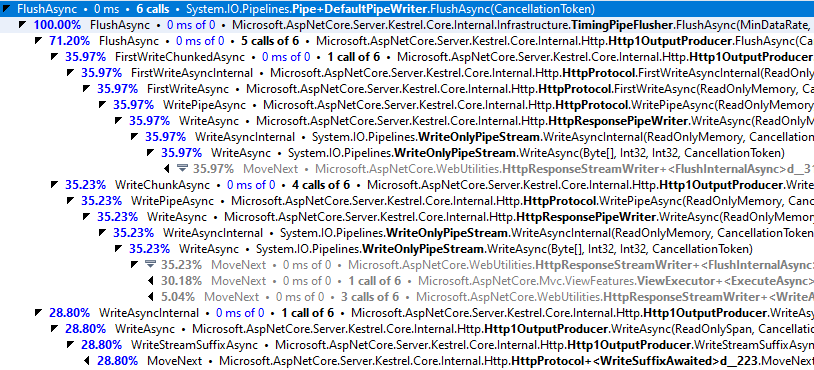Collapse 35.23% WriteAsync WriteOnlyPipeStream node
This screenshot has width=814, height=370.
[x=118, y=249]
